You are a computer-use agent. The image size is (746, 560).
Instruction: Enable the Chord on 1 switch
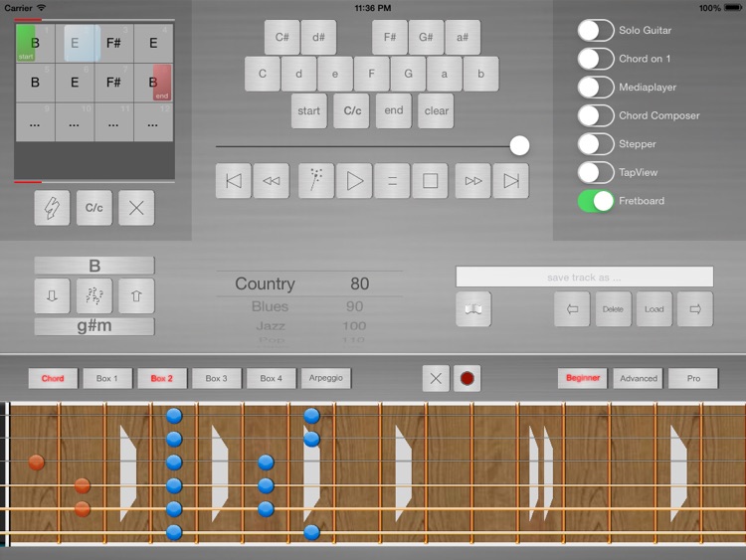[x=596, y=59]
